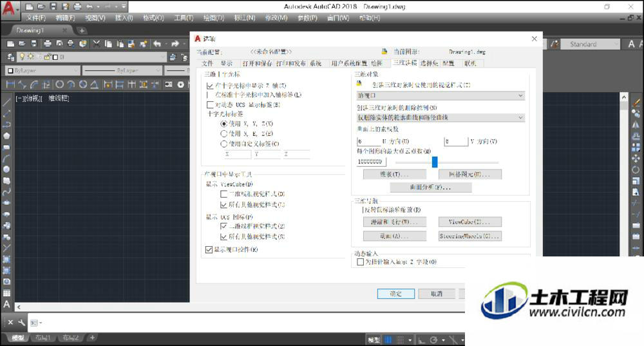The height and width of the screenshot is (346, 644).
Task: Open the Standard text style dropdown
Action: [x=590, y=44]
